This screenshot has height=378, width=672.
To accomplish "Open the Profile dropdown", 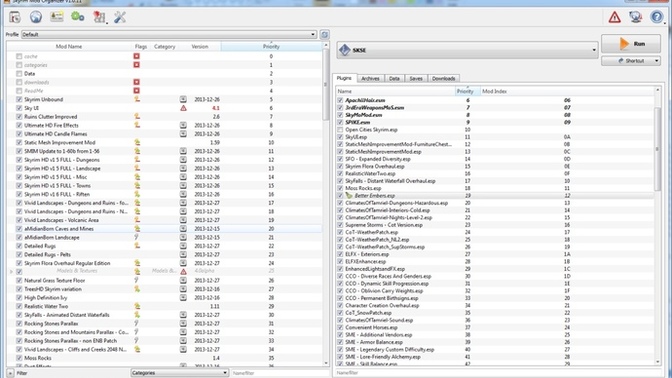I will (x=169, y=34).
